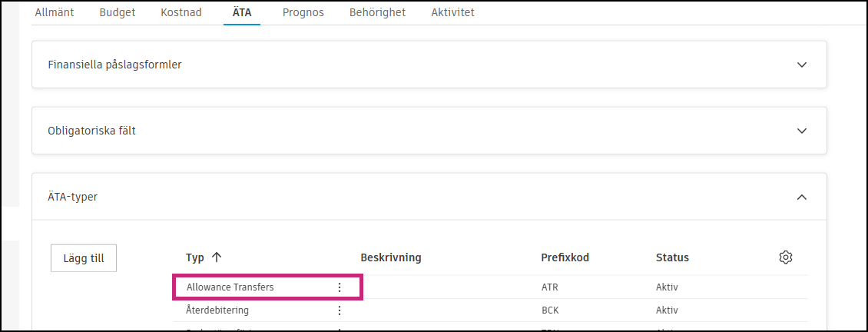Open more options for Allowance Transfers
Screen dimensions: 868x332
(340, 287)
